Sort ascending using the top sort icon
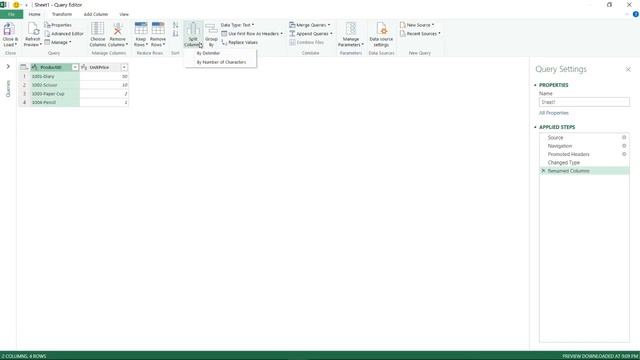Screen dimensions: 640x360 point(176,25)
